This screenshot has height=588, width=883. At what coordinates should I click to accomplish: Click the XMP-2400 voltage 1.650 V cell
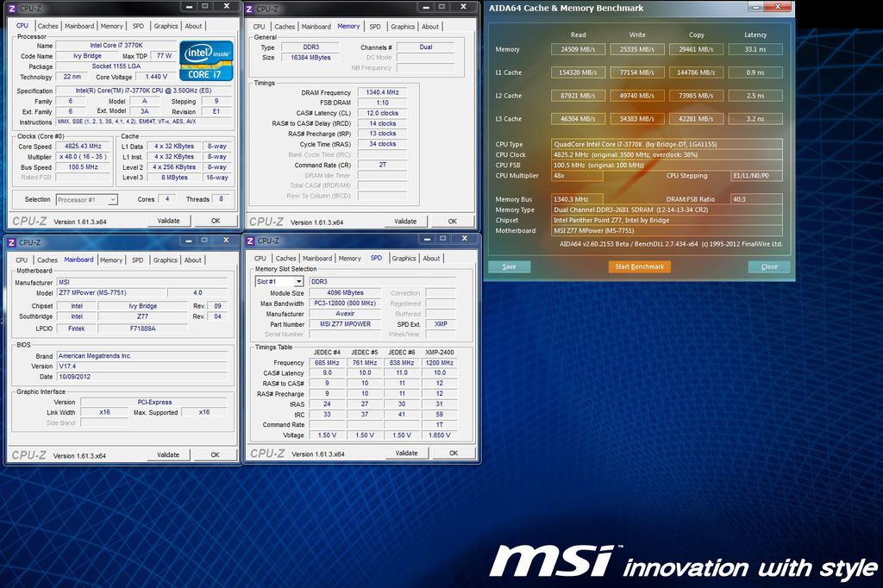439,435
